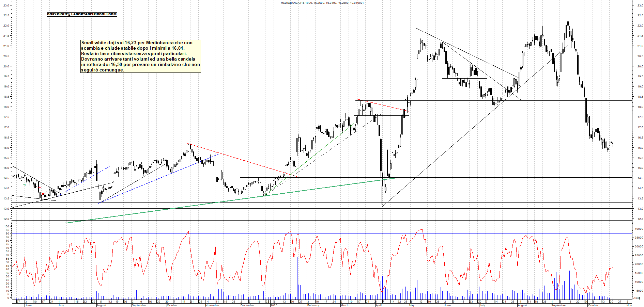
Task: Select the December label on time axis
Action: [247, 305]
